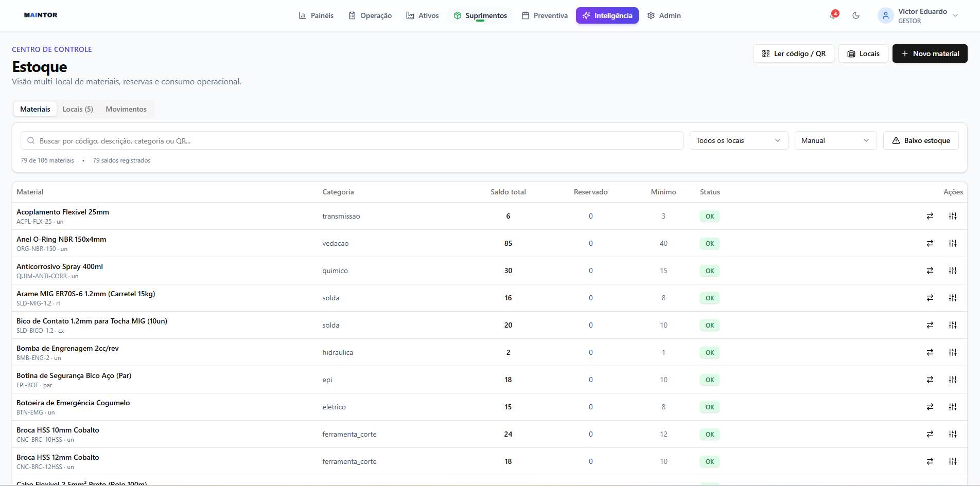The image size is (980, 486).
Task: Expand the Todos os locais dropdown
Action: (x=739, y=140)
